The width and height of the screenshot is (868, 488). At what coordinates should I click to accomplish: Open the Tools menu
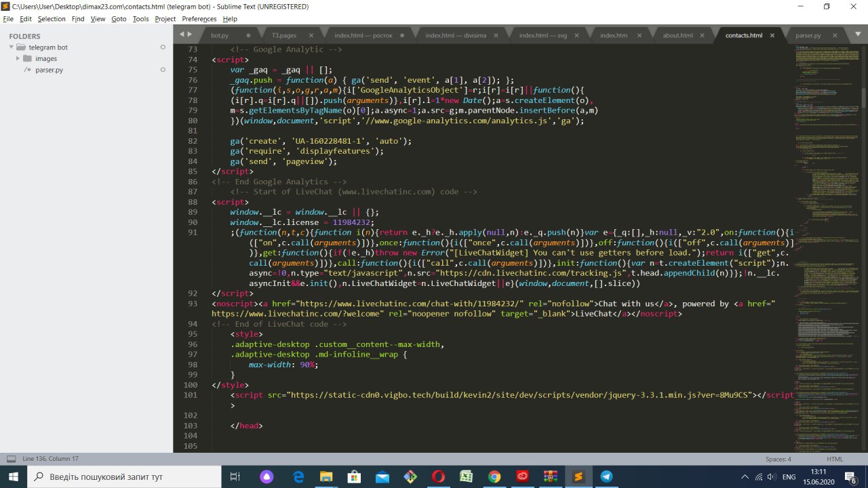tap(141, 19)
